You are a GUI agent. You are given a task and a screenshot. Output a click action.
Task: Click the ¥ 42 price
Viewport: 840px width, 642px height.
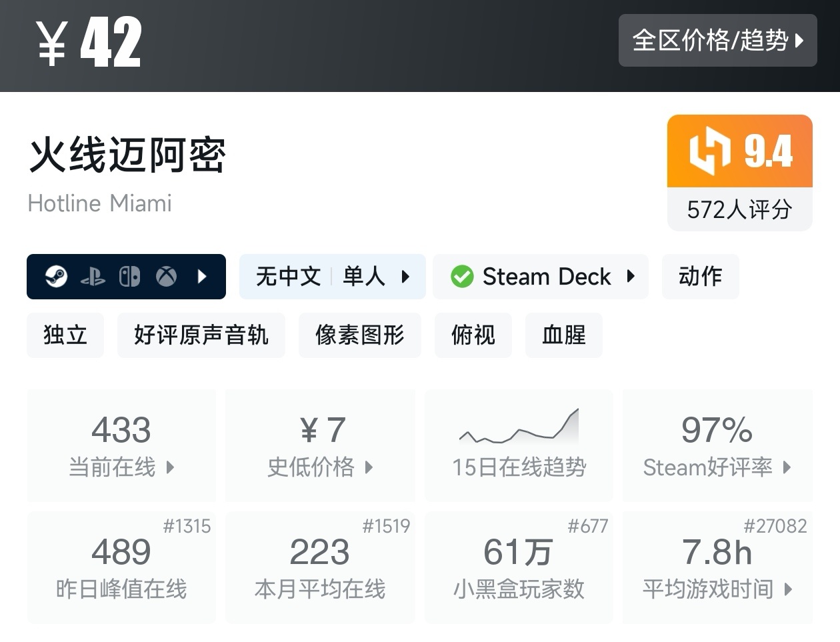pos(88,43)
